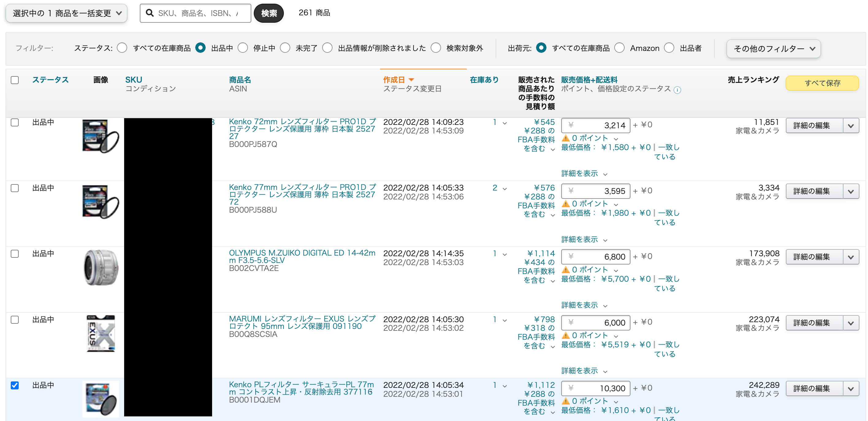
Task: Open dropdown arrow beside Kenko 77mm protector 詳細の編集
Action: (x=851, y=191)
